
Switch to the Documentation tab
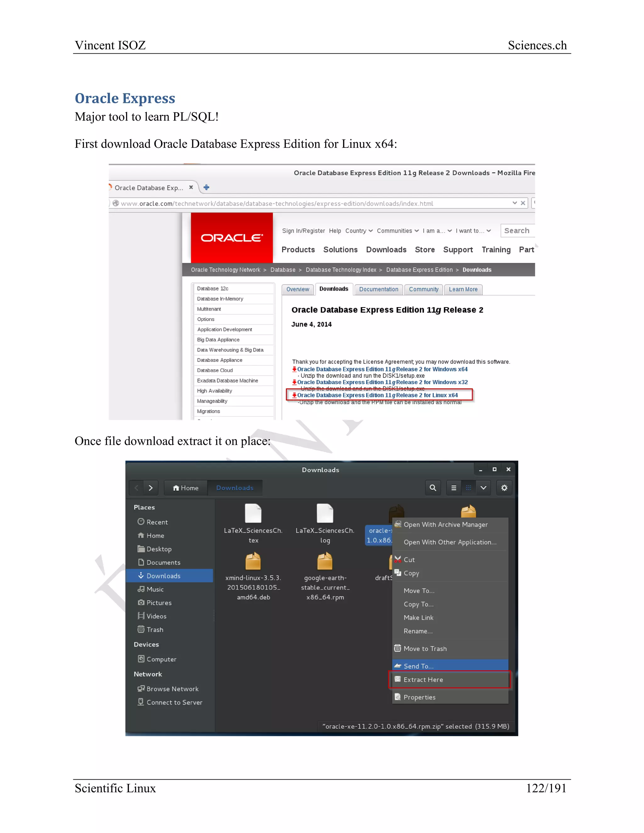(x=379, y=290)
